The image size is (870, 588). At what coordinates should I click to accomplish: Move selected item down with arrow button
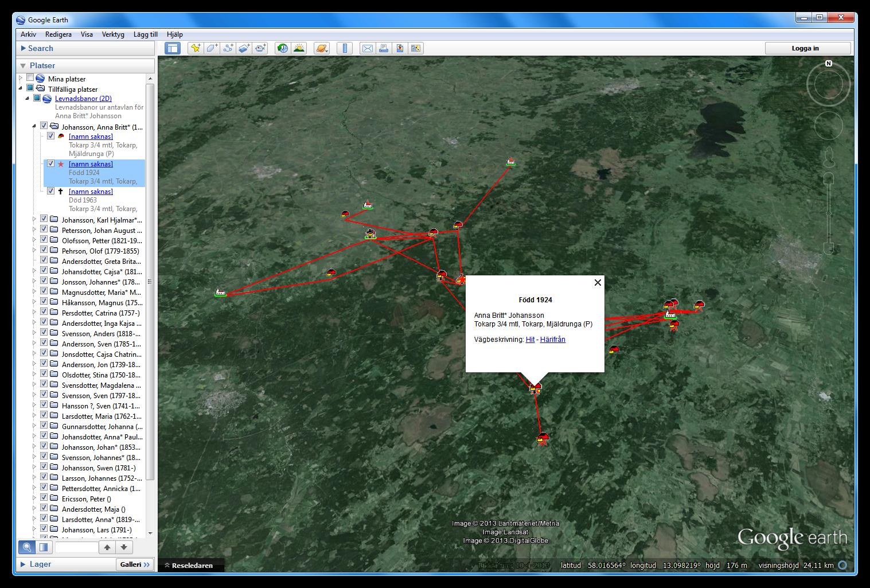tap(124, 547)
